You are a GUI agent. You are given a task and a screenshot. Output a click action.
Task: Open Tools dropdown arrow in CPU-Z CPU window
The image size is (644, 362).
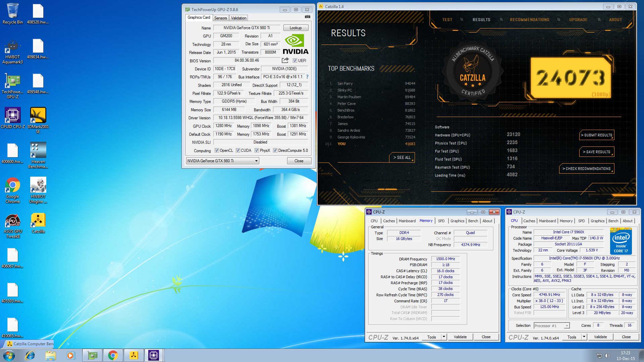[x=584, y=337]
